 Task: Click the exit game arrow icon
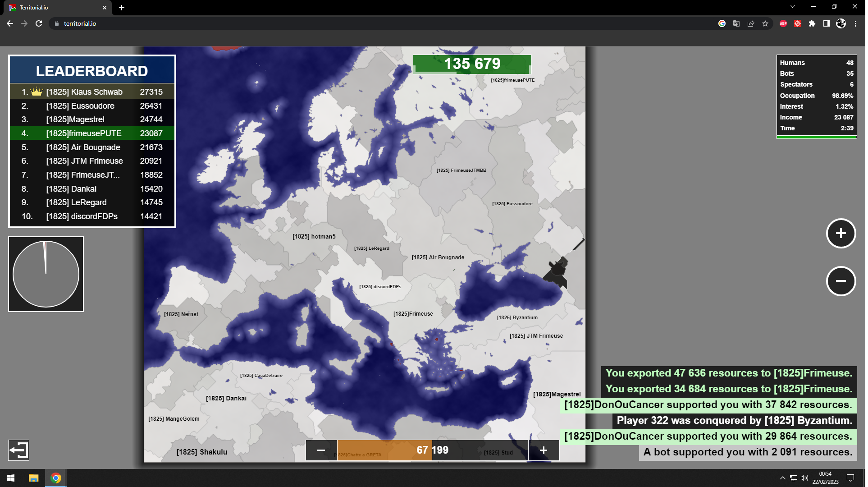click(19, 451)
